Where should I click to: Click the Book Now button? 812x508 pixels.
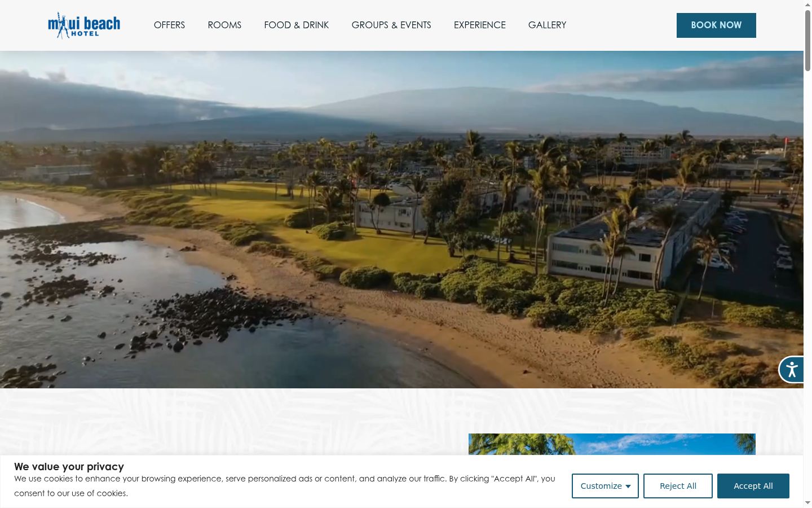[716, 25]
